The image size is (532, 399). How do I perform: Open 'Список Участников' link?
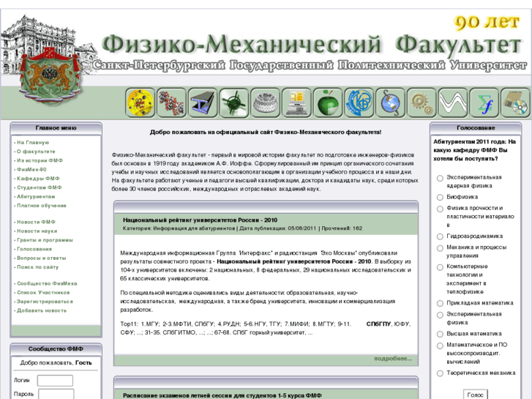click(43, 292)
